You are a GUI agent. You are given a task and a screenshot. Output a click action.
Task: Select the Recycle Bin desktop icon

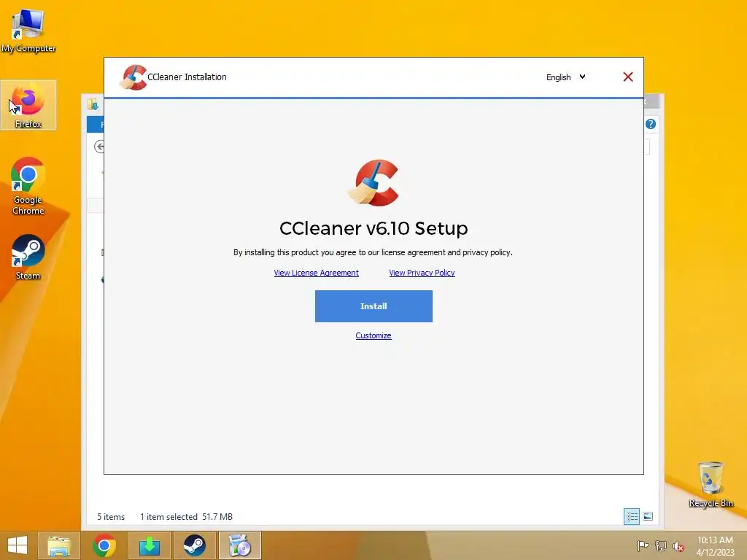point(711,484)
